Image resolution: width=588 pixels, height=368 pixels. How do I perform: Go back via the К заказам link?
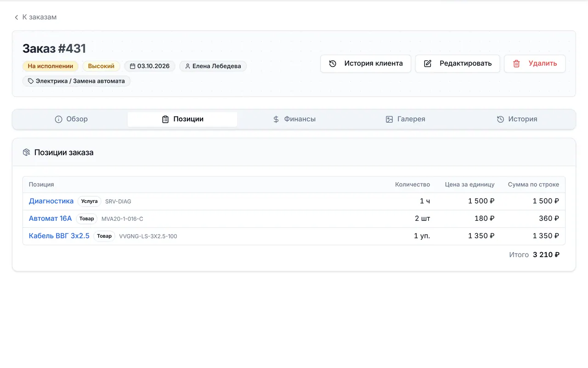(x=35, y=17)
